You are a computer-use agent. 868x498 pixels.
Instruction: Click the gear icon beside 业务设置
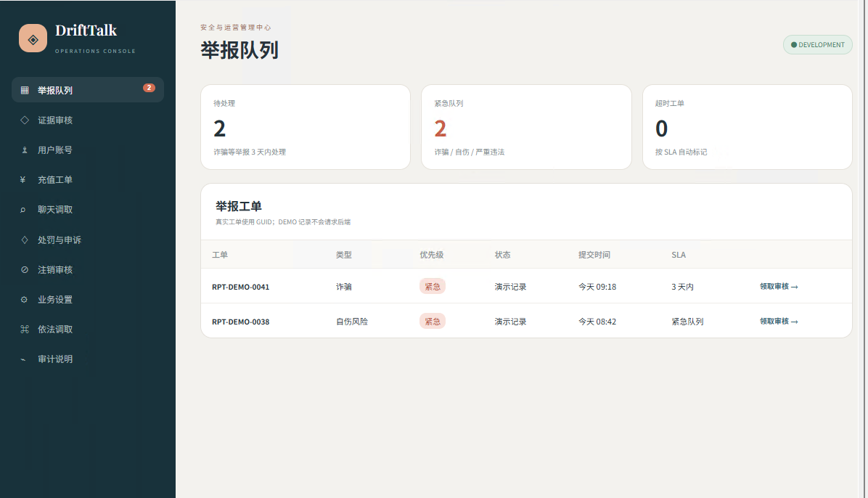tap(24, 300)
